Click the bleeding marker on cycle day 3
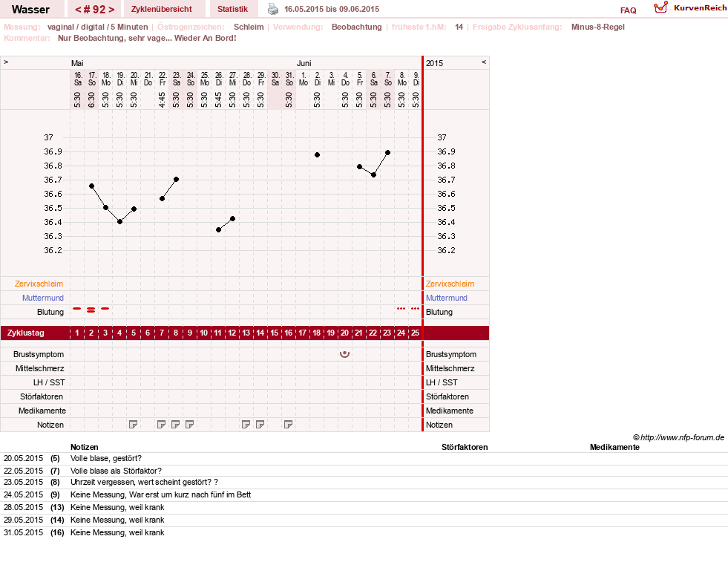Image resolution: width=728 pixels, height=565 pixels. pyautogui.click(x=105, y=309)
